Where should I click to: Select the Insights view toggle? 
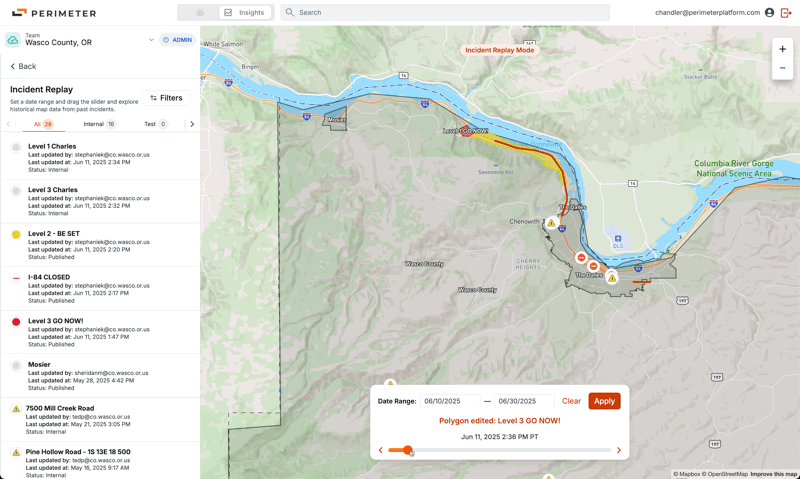coord(245,13)
